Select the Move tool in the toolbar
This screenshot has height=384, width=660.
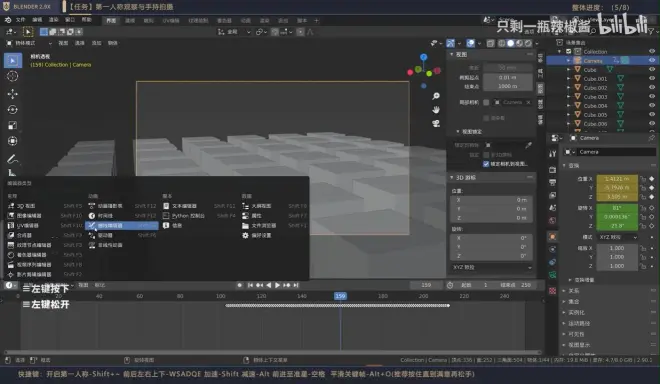click(x=13, y=94)
